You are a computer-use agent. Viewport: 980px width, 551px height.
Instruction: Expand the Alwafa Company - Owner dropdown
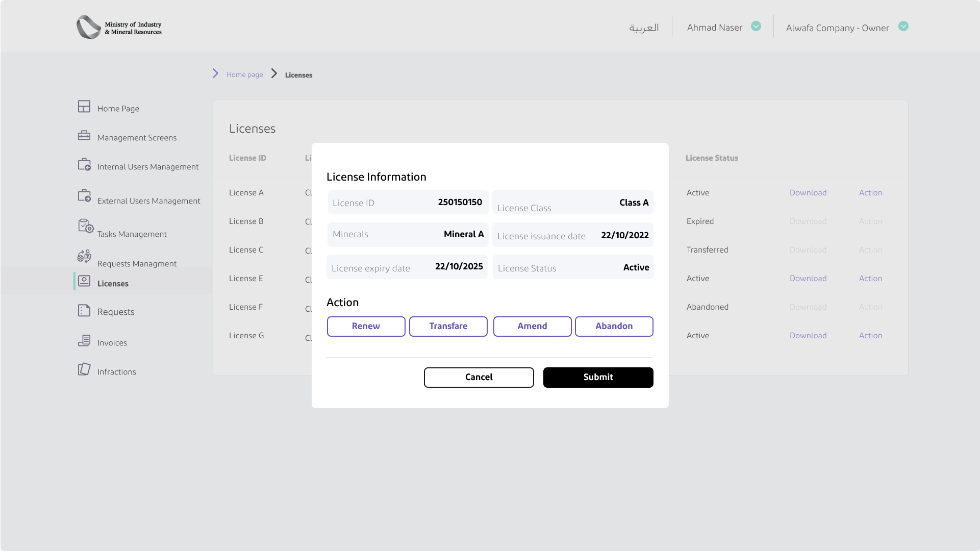coord(903,26)
